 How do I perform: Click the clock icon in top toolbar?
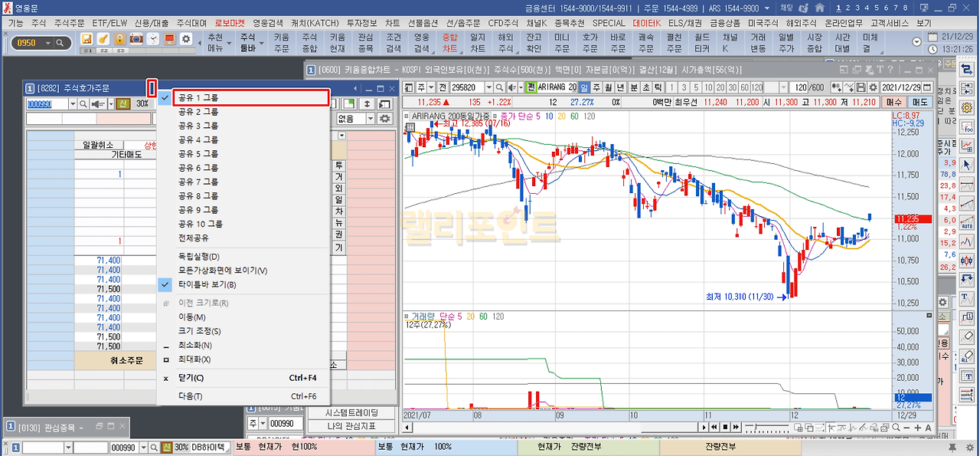click(x=153, y=39)
